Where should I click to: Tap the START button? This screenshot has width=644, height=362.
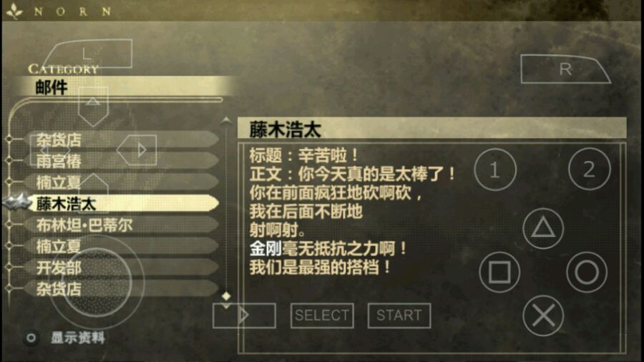pos(399,315)
